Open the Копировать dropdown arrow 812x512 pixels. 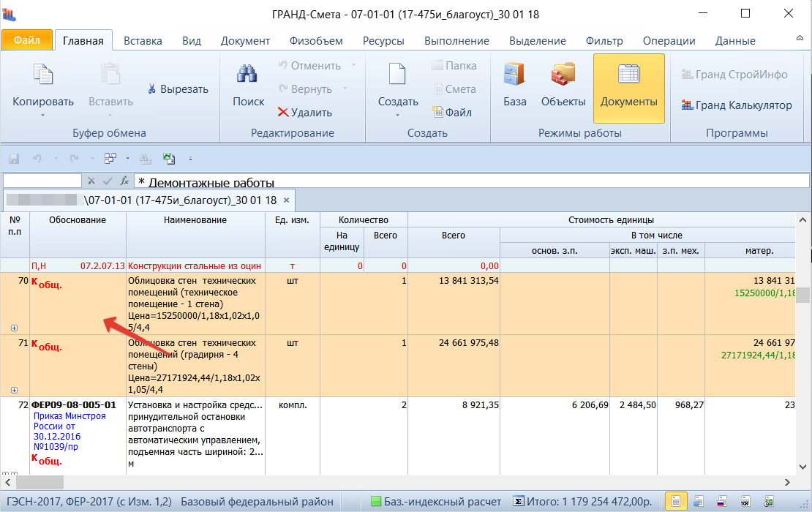point(42,115)
